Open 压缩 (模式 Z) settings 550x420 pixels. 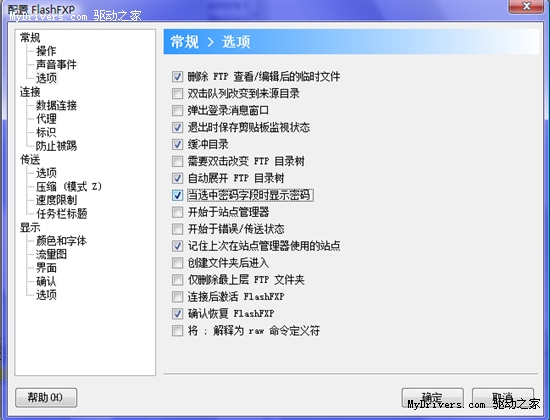pyautogui.click(x=69, y=186)
